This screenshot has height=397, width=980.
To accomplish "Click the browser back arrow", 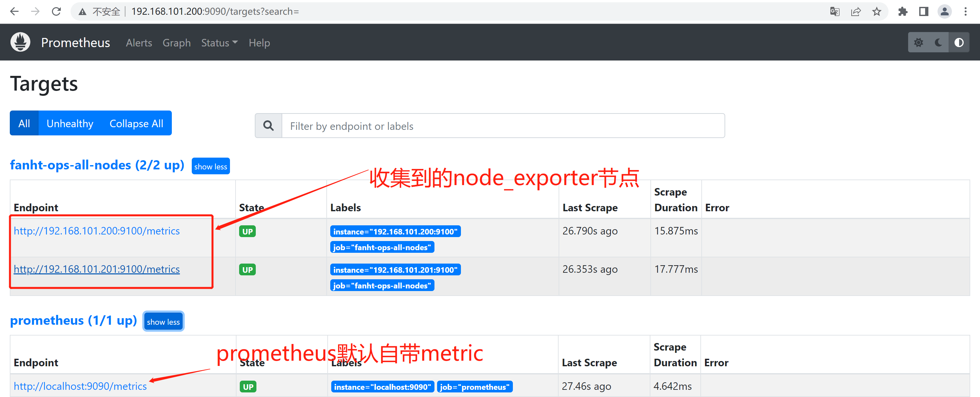I will (14, 11).
